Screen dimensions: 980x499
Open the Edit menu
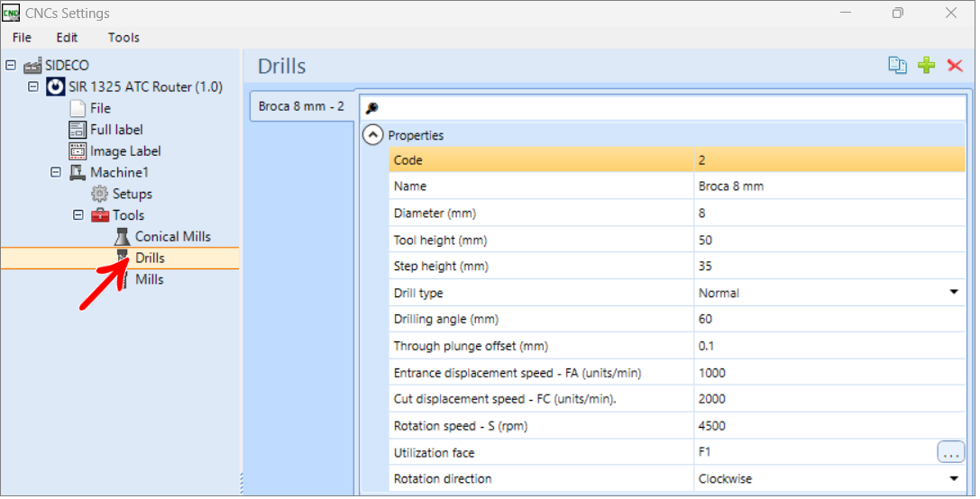tap(67, 38)
